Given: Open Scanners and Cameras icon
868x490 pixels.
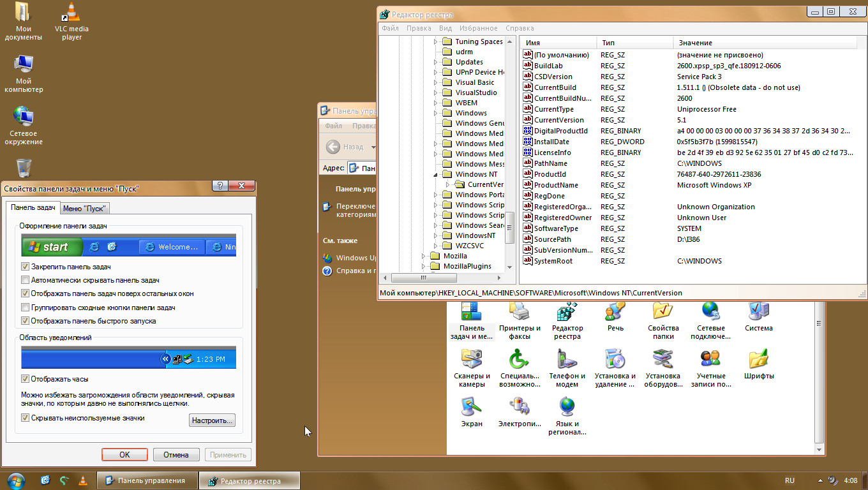Looking at the screenshot, I should 472,368.
